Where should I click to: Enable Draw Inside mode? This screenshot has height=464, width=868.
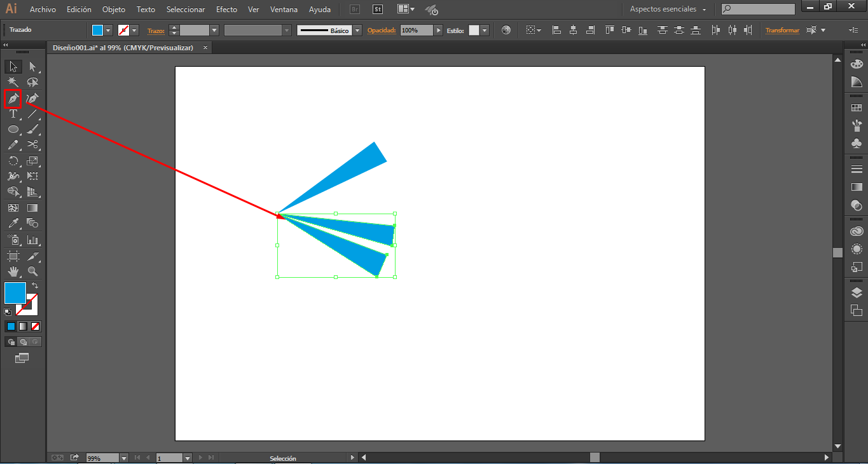pyautogui.click(x=35, y=341)
